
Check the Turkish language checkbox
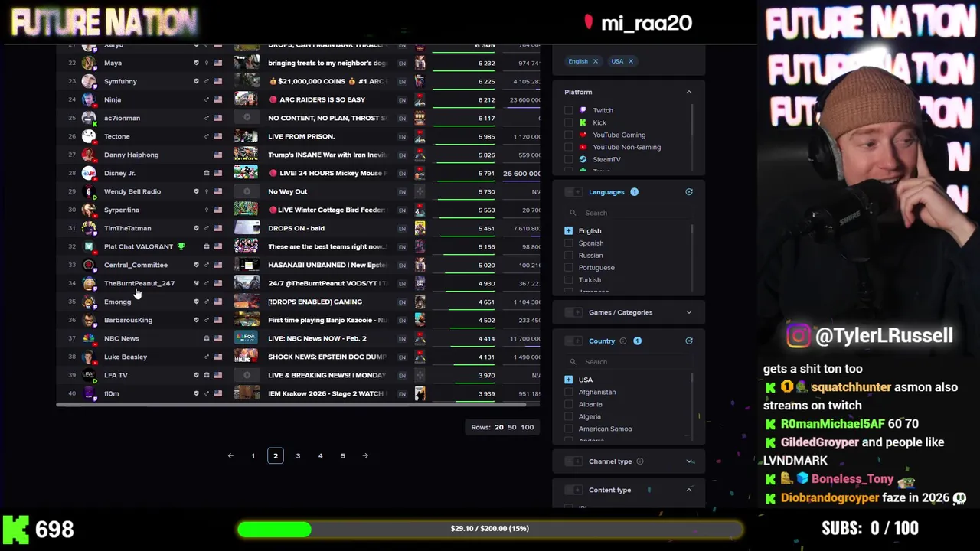pyautogui.click(x=568, y=279)
